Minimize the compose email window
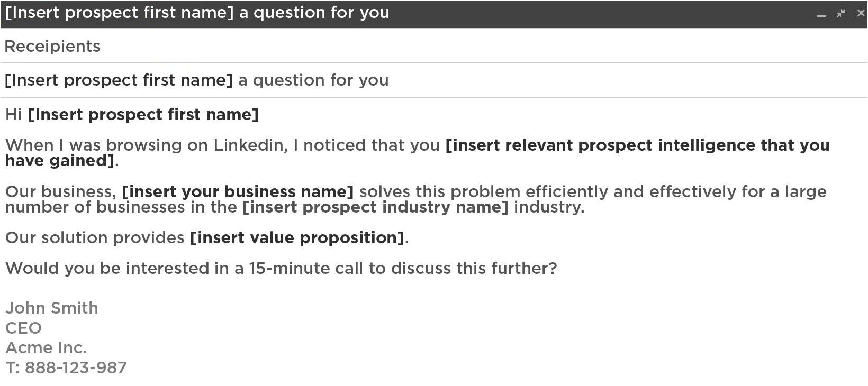The image size is (868, 386). point(821,15)
